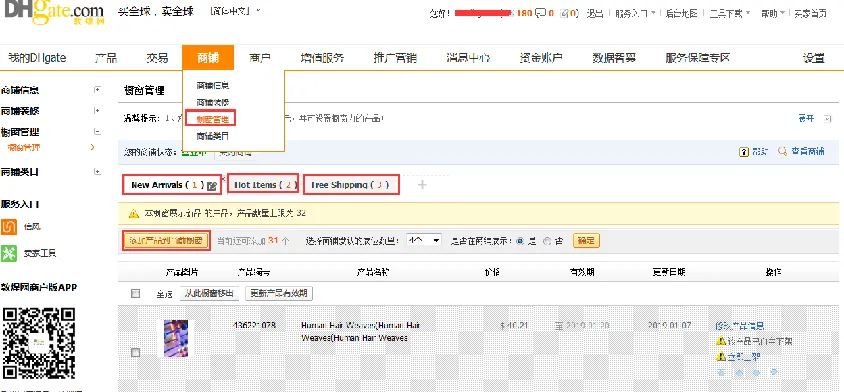This screenshot has width=844, height=392.
Task: Open the 资金账户 nav tab
Action: click(541, 58)
